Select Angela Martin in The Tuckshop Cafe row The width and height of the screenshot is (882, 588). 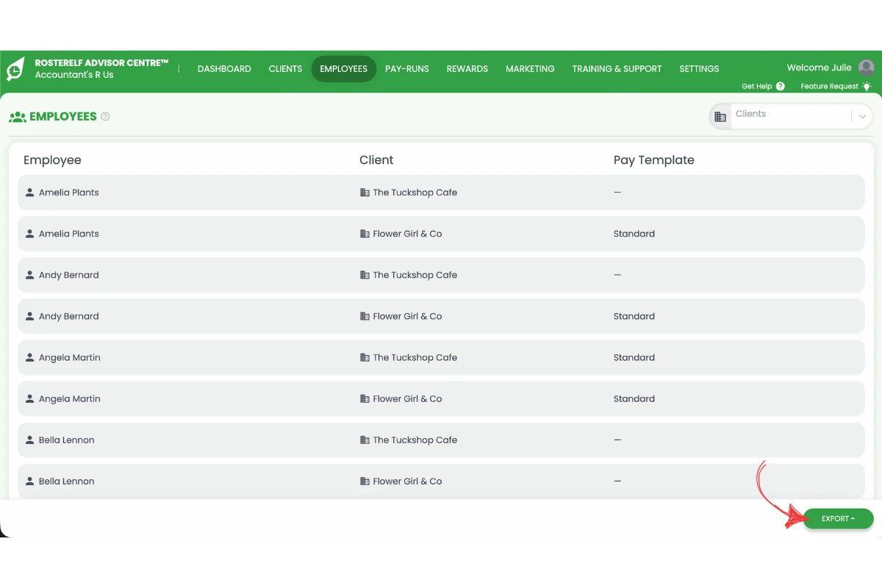point(69,357)
